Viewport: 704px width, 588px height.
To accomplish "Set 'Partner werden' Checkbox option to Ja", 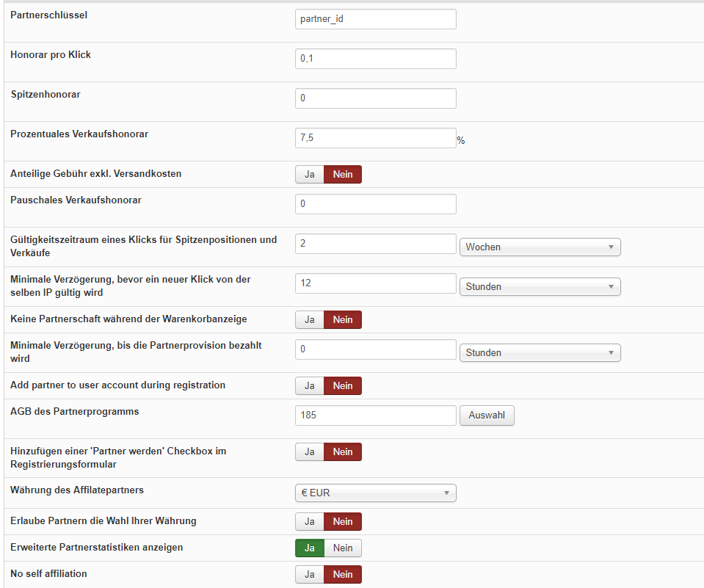I will (x=310, y=451).
